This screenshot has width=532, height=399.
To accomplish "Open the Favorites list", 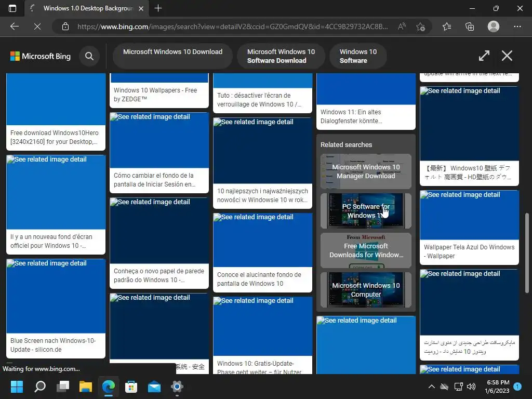I will 447,26.
